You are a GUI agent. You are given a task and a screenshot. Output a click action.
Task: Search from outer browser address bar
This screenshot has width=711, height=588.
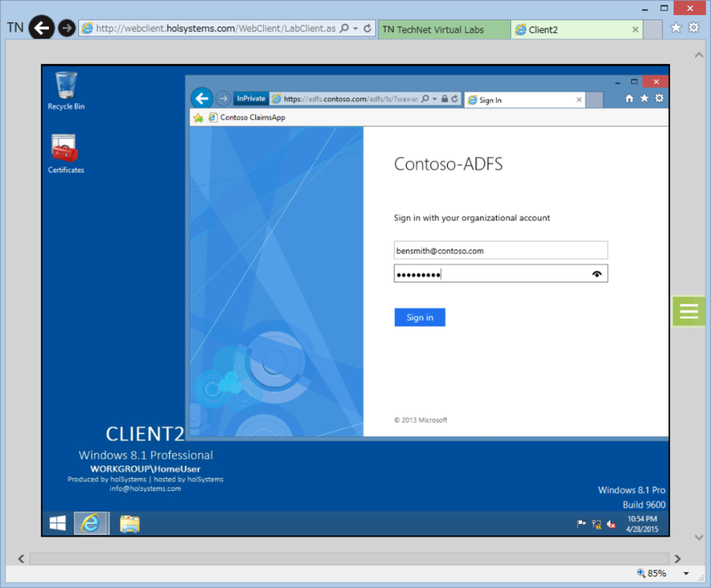click(344, 28)
